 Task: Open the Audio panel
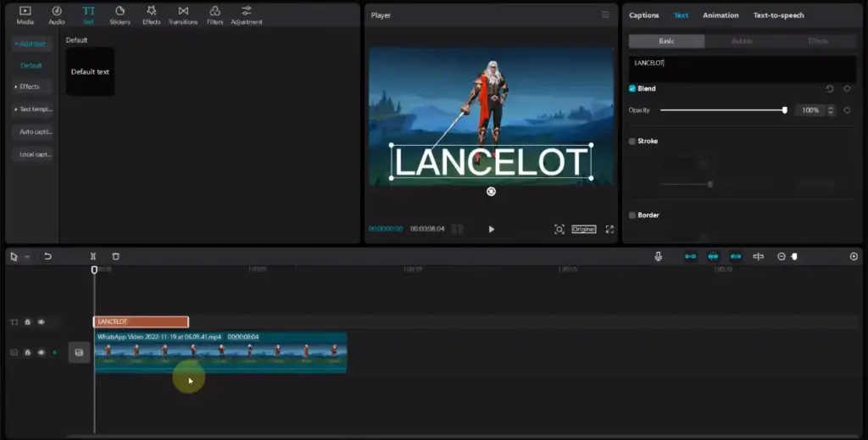click(57, 15)
